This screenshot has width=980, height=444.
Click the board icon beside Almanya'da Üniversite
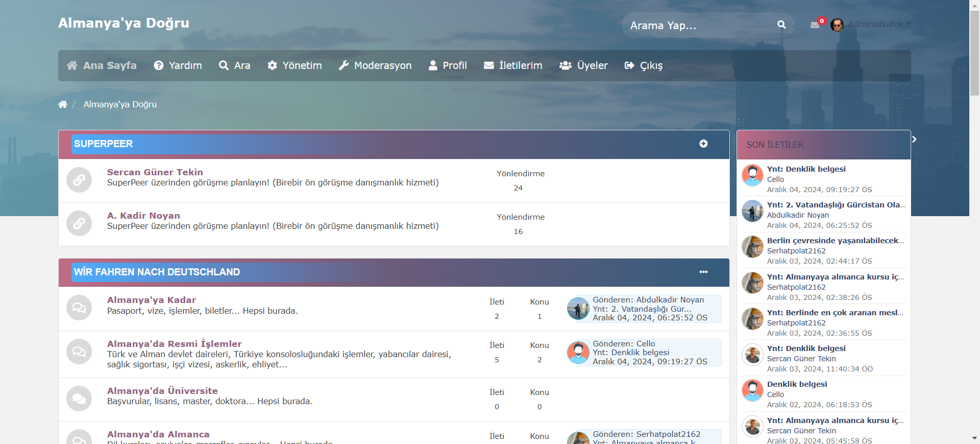click(79, 399)
